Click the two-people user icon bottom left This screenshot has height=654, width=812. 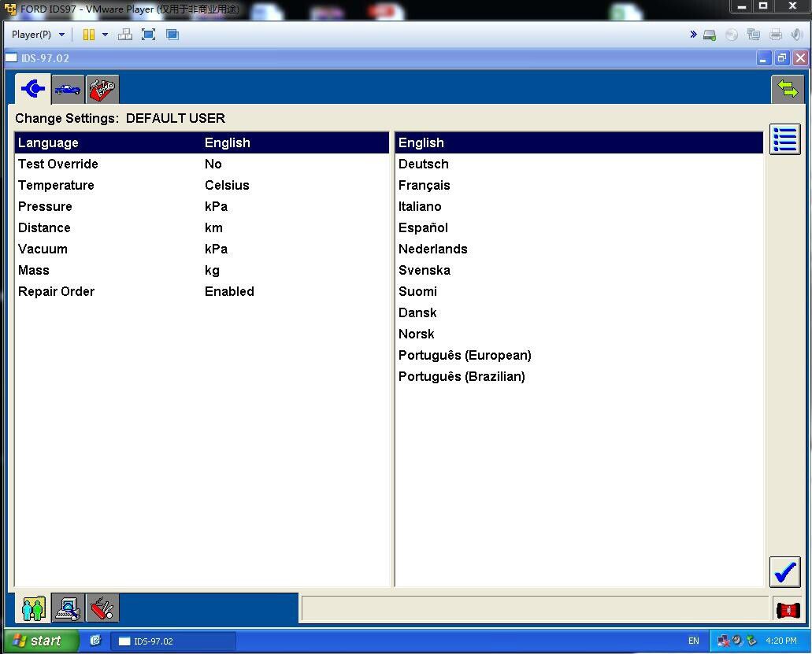pyautogui.click(x=32, y=608)
